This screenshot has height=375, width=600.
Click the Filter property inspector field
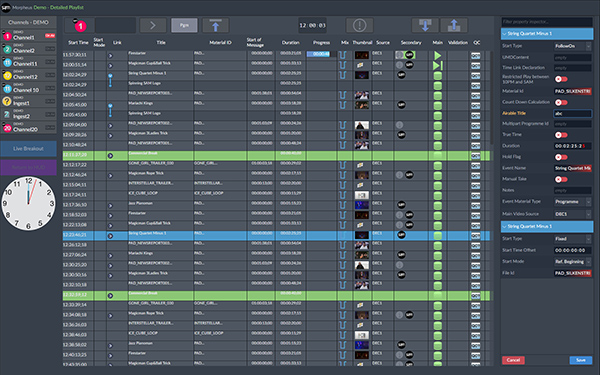click(x=547, y=22)
